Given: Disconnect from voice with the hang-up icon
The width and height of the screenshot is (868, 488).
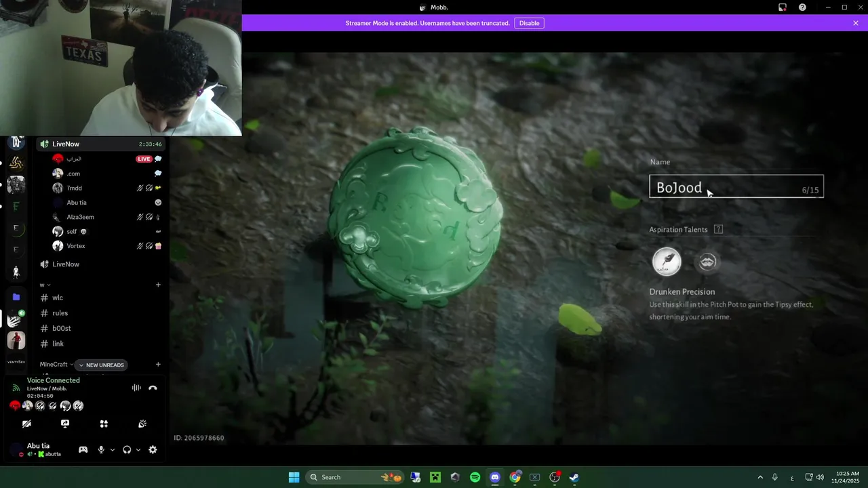Looking at the screenshot, I should [x=153, y=388].
